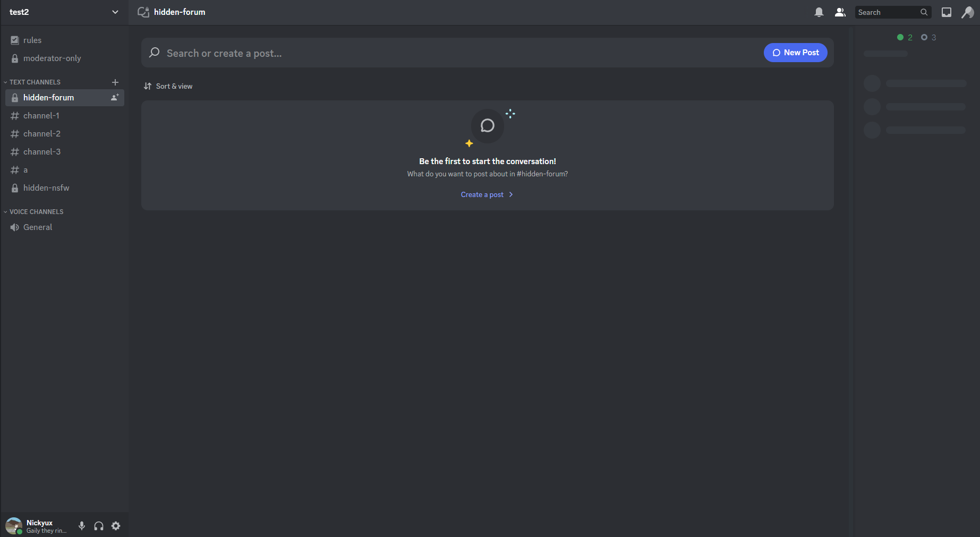Viewport: 980px width, 537px height.
Task: Click the online members count 2
Action: coord(905,37)
